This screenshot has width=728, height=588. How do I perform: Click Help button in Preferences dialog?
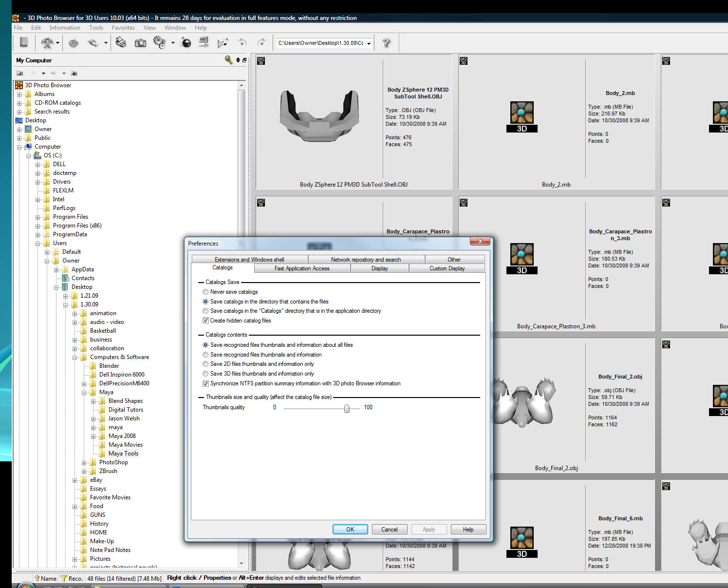pos(468,530)
